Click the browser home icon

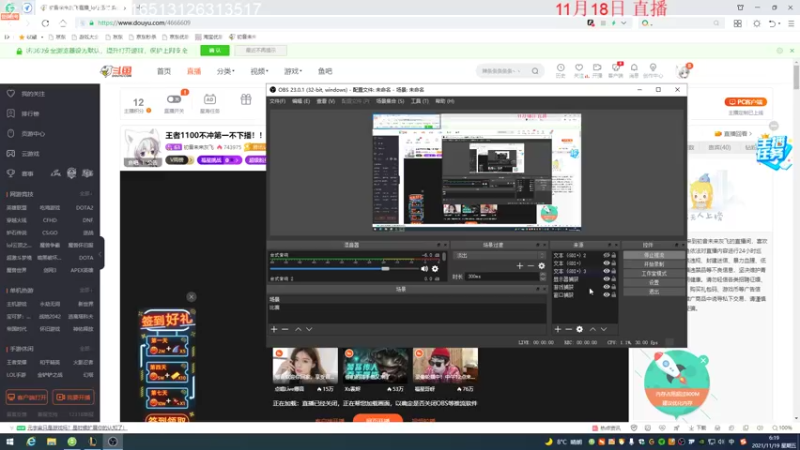pyautogui.click(x=63, y=23)
